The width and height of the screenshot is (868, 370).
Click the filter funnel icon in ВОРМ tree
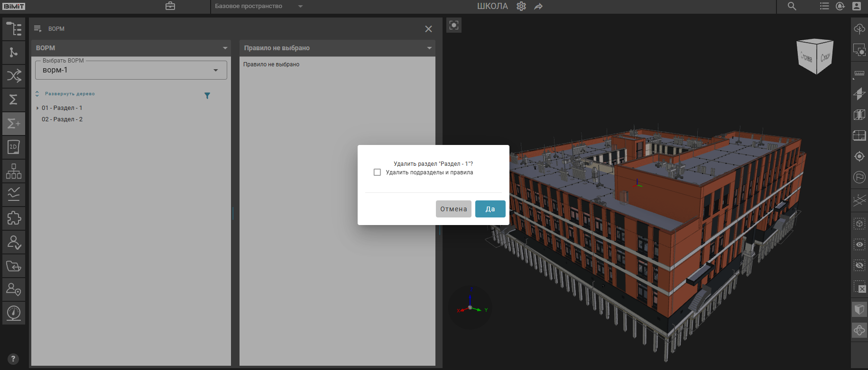[207, 96]
